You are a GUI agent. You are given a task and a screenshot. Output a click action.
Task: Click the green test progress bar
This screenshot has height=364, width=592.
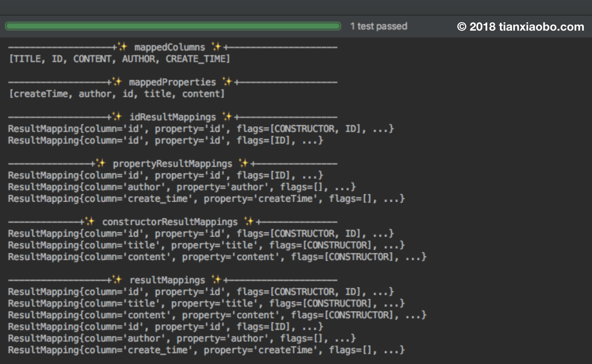pos(173,26)
